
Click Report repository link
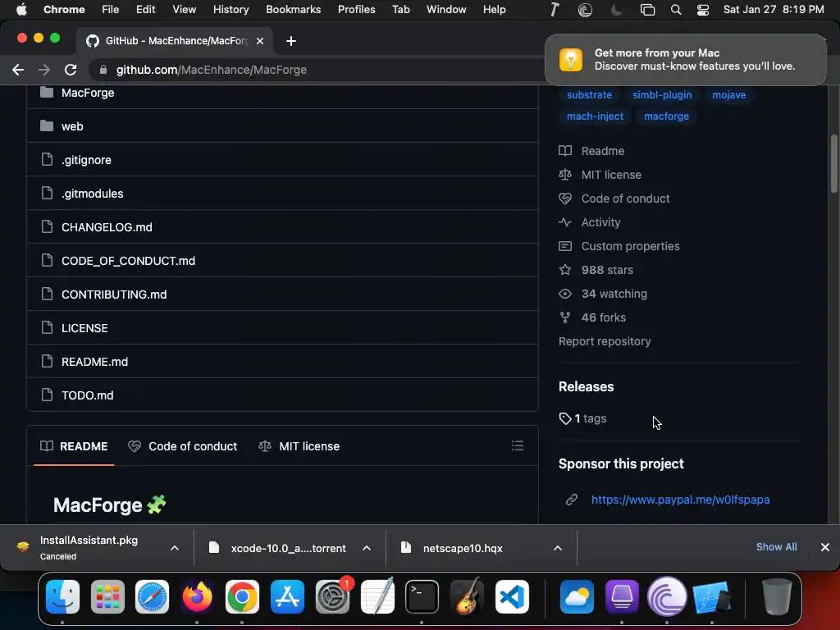(605, 341)
